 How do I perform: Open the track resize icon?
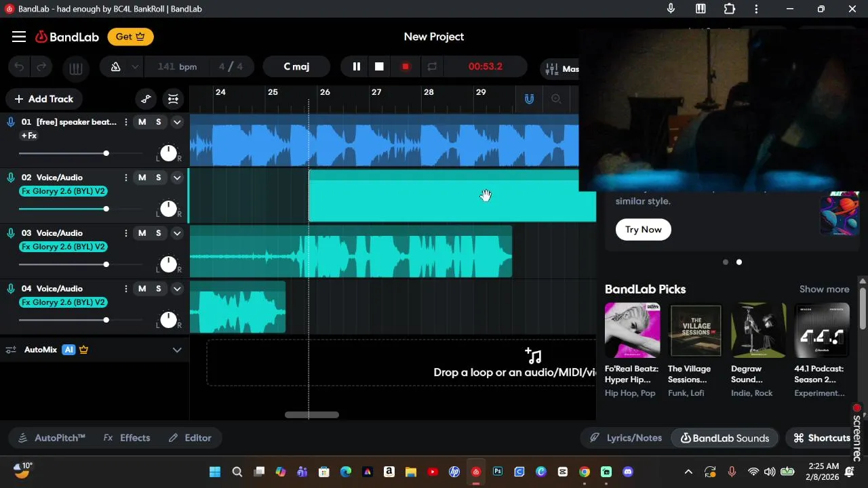pyautogui.click(x=173, y=99)
